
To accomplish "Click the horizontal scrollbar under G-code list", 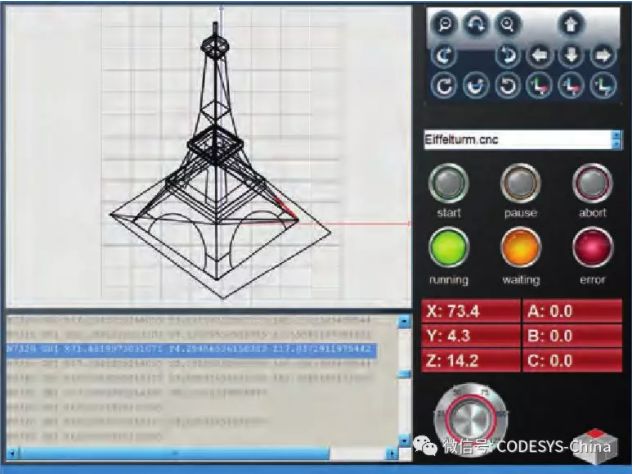I will pos(200,453).
